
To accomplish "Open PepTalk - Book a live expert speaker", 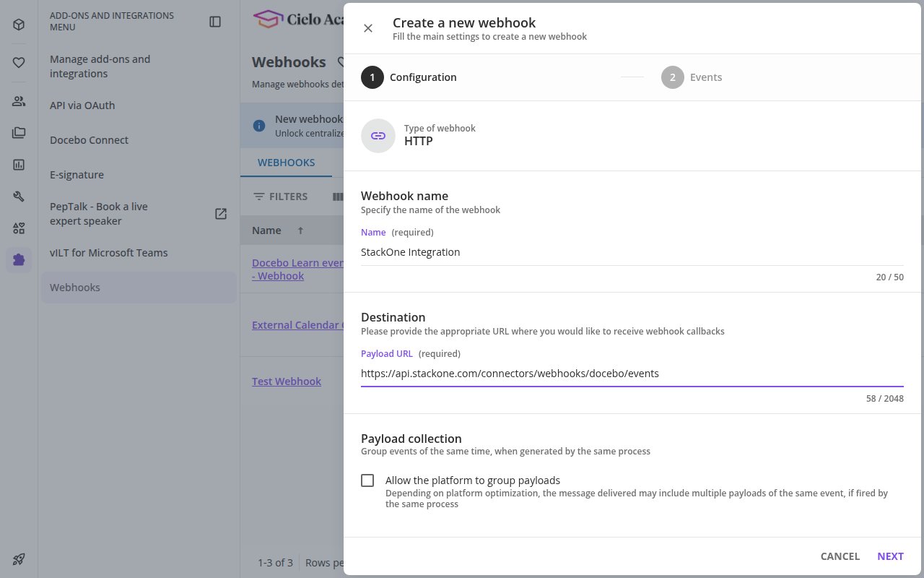I will click(139, 214).
